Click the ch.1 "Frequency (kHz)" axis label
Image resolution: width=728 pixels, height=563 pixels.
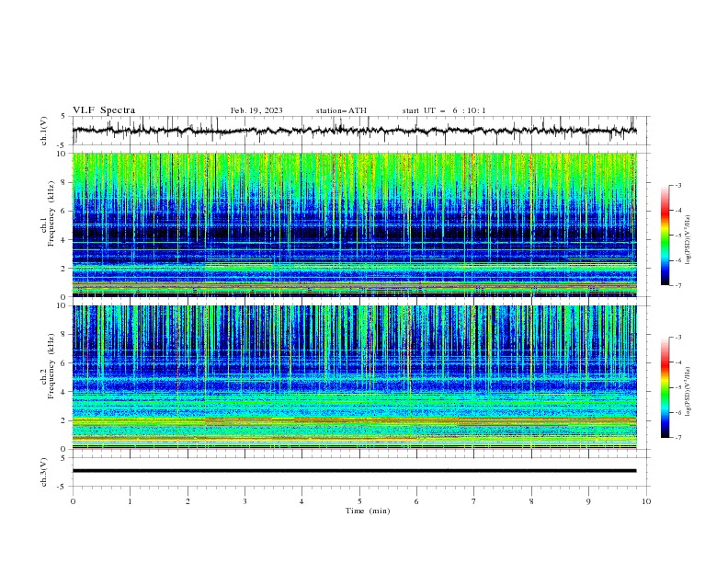click(52, 212)
